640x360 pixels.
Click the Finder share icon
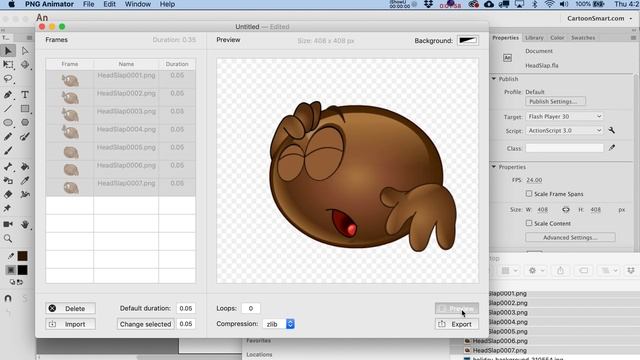pos(560,270)
